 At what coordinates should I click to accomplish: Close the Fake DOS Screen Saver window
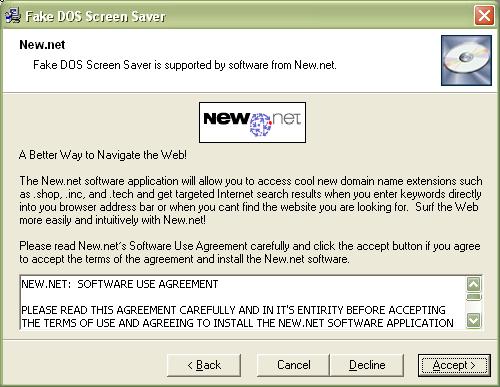point(484,16)
